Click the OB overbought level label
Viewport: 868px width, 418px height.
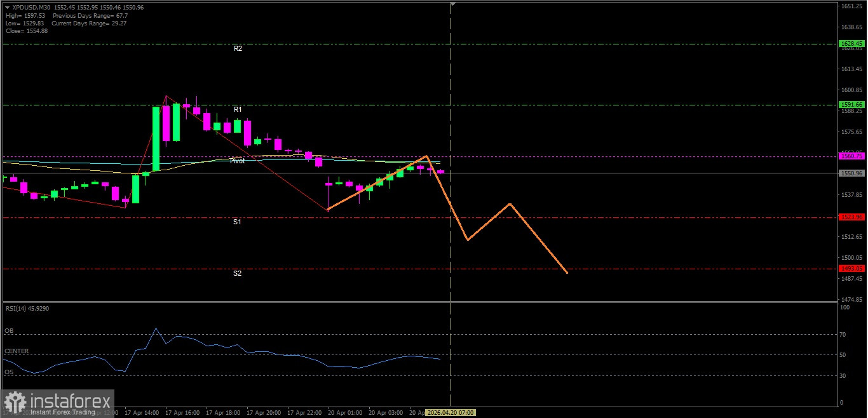click(9, 331)
